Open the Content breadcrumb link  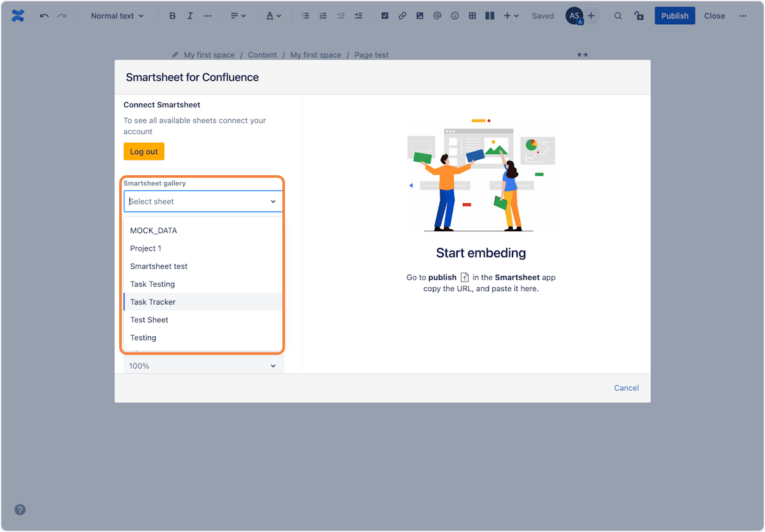tap(263, 55)
